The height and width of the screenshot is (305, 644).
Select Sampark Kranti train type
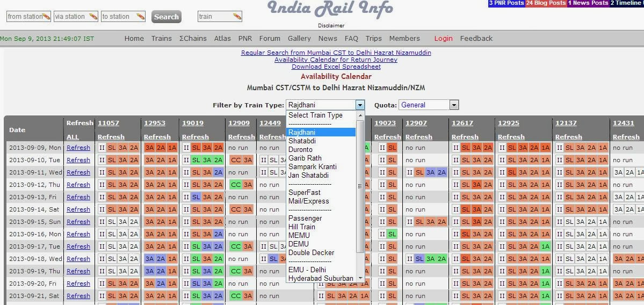click(x=321, y=166)
